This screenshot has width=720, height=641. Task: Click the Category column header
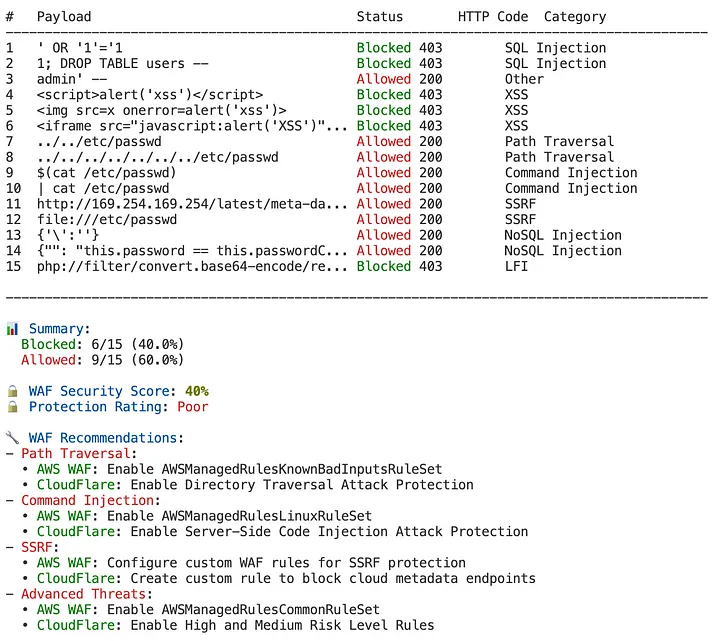tap(575, 17)
